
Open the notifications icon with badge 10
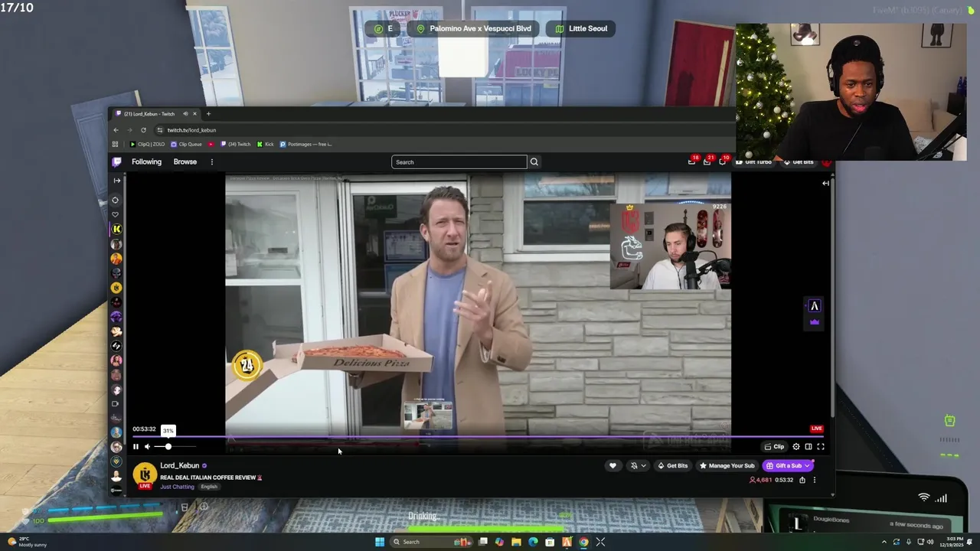(724, 161)
